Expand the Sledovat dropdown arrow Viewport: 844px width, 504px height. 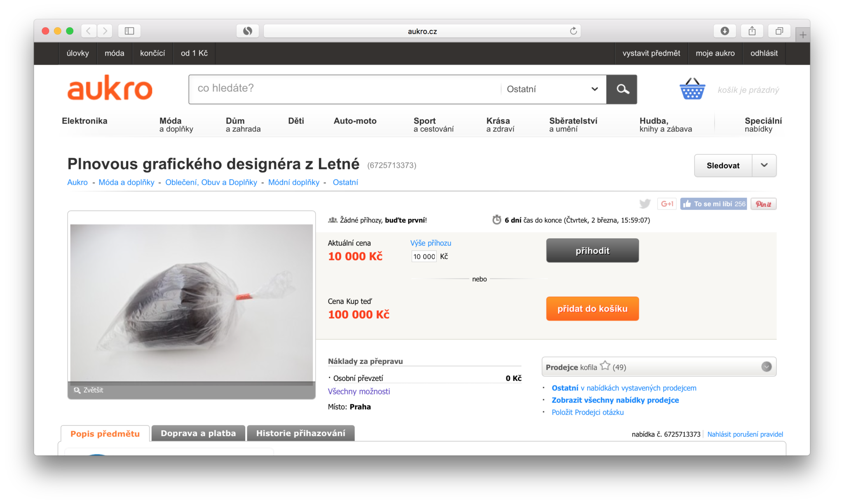point(764,165)
